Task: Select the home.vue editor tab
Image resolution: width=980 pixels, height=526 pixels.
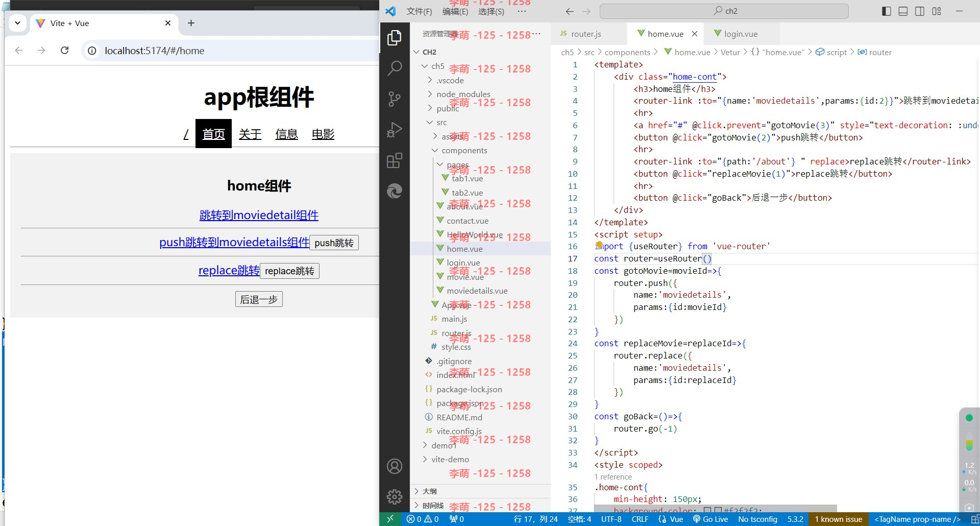Action: pos(666,34)
